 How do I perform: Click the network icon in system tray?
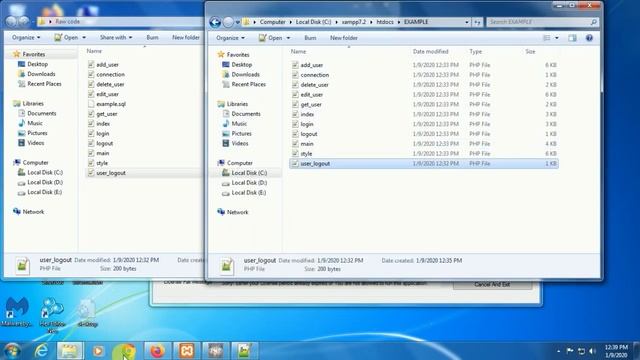[x=581, y=351]
